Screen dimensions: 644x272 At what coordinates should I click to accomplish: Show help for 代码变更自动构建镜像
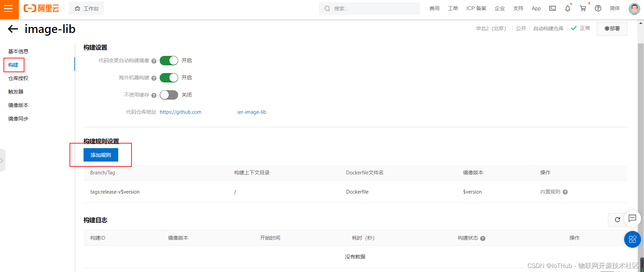tap(154, 61)
